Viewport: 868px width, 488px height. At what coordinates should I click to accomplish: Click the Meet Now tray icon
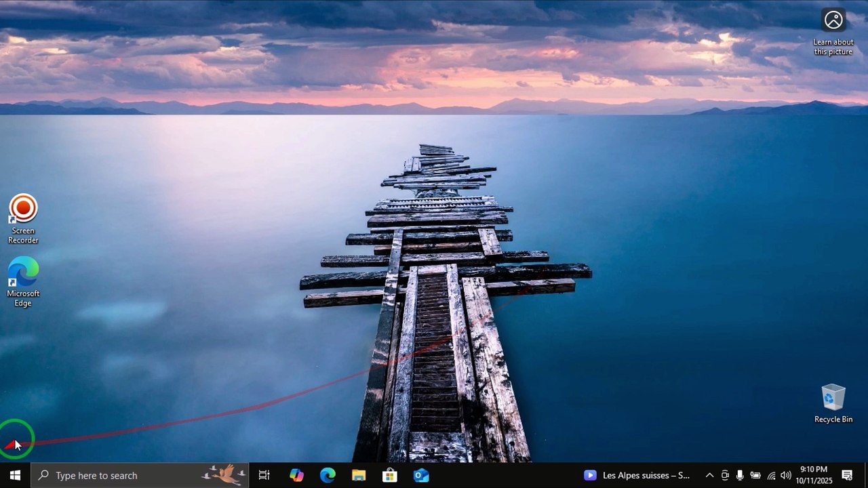pyautogui.click(x=725, y=475)
